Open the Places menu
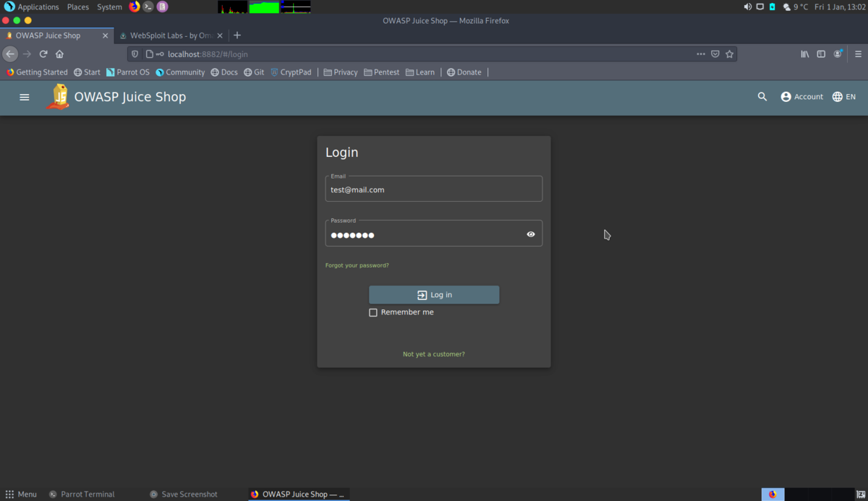 tap(78, 7)
